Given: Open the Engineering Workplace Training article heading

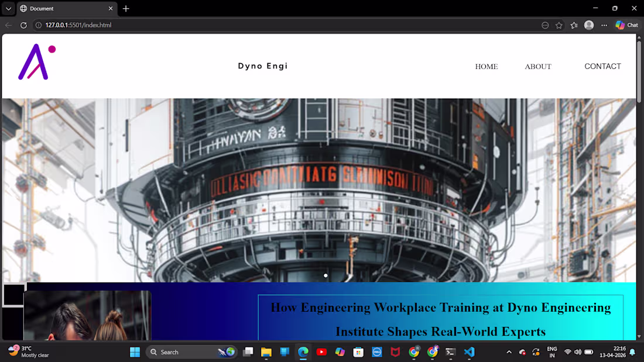Looking at the screenshot, I should tap(440, 319).
